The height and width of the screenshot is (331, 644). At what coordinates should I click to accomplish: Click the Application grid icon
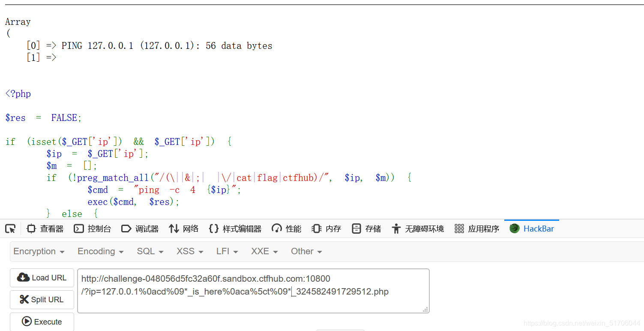tap(459, 229)
